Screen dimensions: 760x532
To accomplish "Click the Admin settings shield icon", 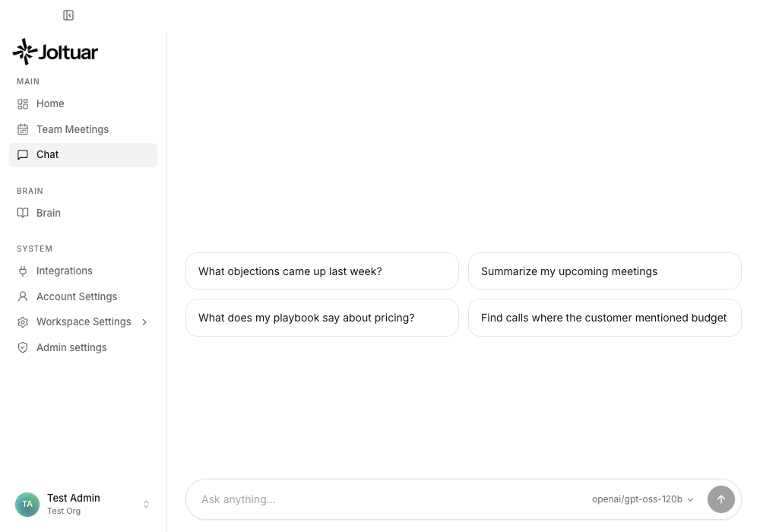I will [23, 347].
